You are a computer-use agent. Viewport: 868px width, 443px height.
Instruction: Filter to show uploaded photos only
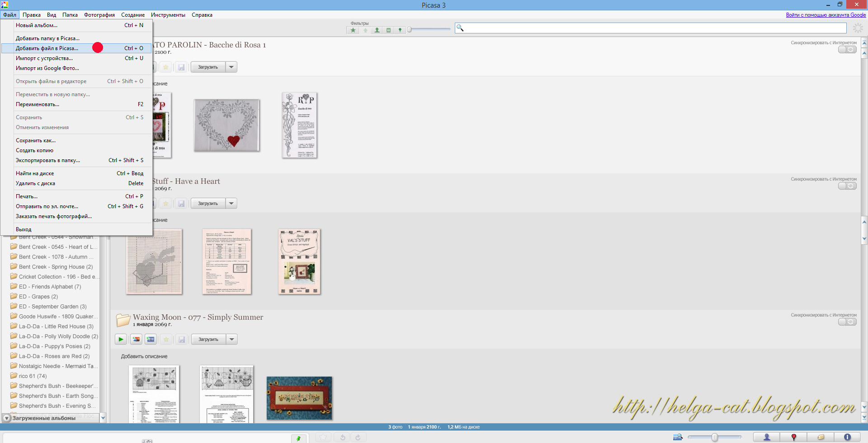tap(365, 30)
